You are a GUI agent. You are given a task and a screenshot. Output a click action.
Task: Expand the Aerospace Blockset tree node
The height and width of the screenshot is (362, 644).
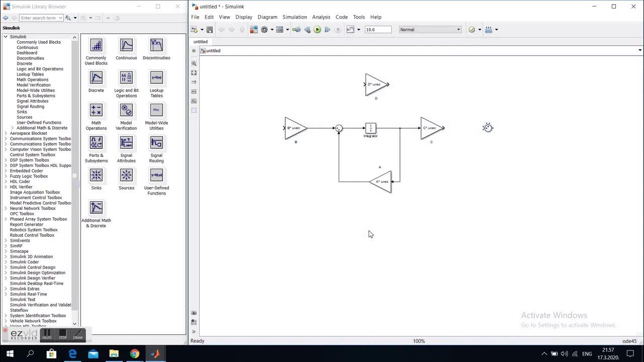point(6,133)
